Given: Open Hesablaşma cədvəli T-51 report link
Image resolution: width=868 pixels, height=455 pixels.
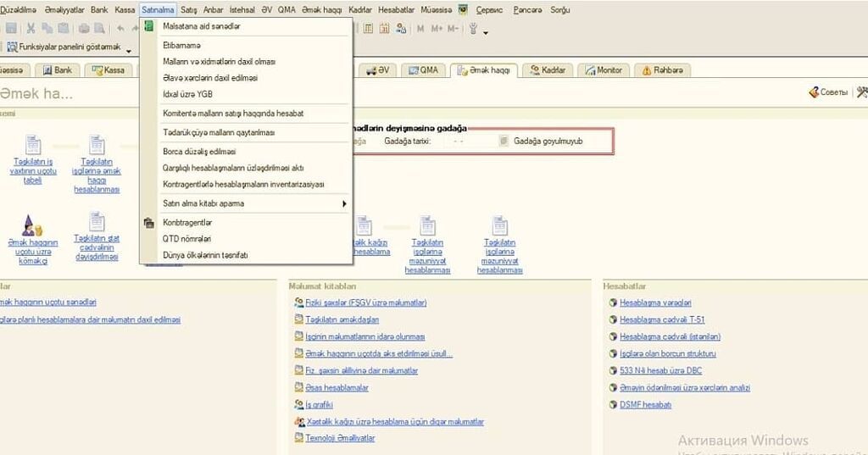Looking at the screenshot, I should [x=662, y=320].
